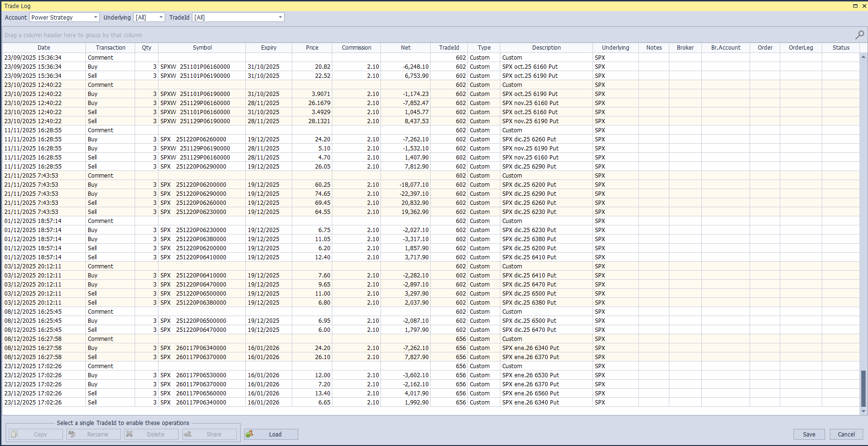Click the Share person icon
Screen dimensions: 868x446
pos(187,434)
